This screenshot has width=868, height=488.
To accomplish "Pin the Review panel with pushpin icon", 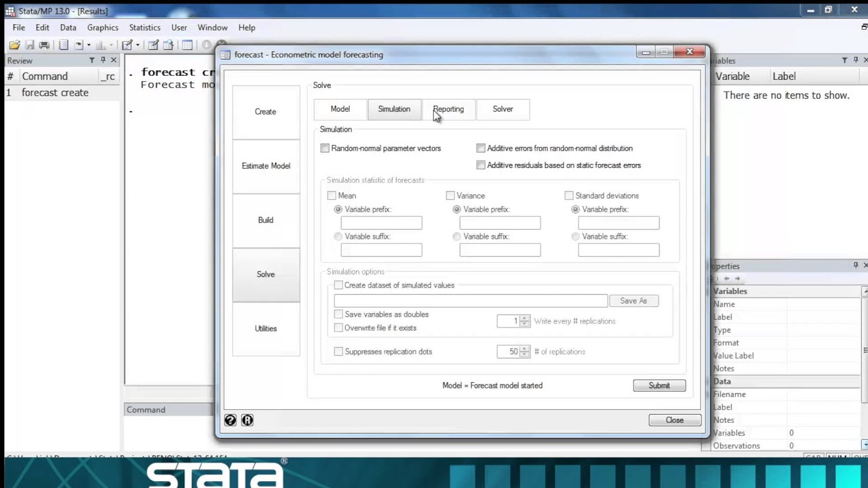I will pos(103,60).
